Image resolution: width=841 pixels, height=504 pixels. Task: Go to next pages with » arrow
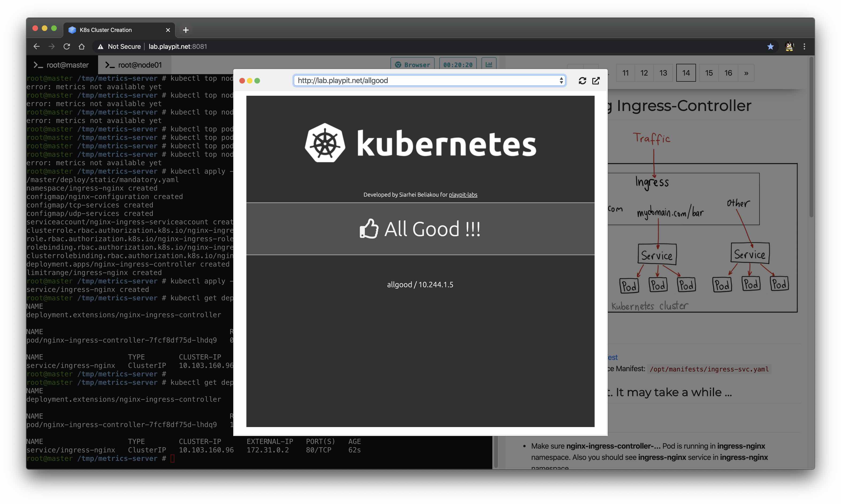coord(746,73)
